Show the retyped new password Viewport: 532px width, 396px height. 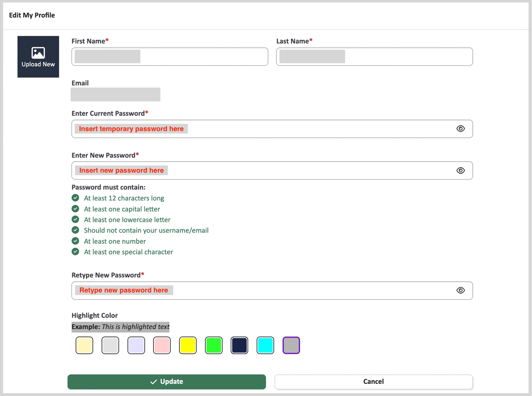(x=460, y=290)
